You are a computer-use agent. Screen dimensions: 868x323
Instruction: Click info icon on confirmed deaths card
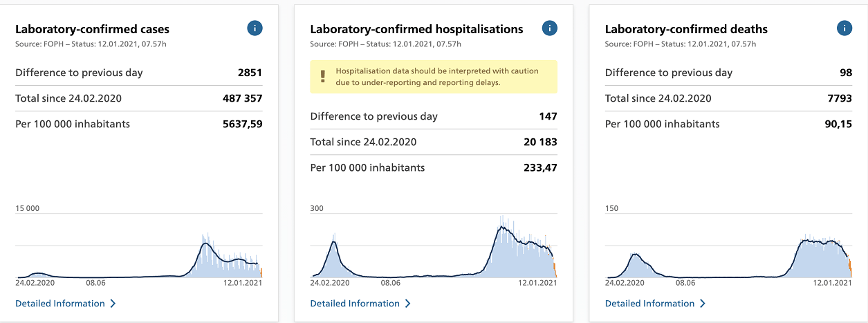[844, 28]
